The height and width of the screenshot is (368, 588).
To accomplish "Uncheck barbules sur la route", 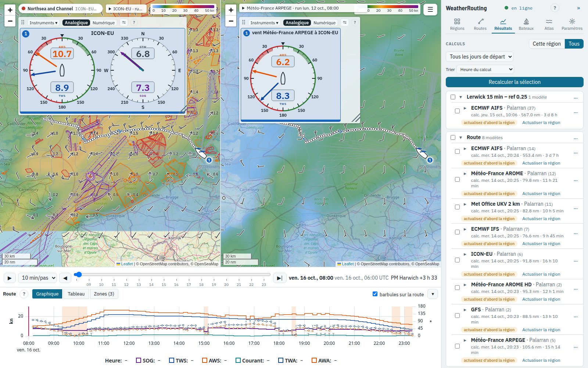I will pyautogui.click(x=375, y=294).
